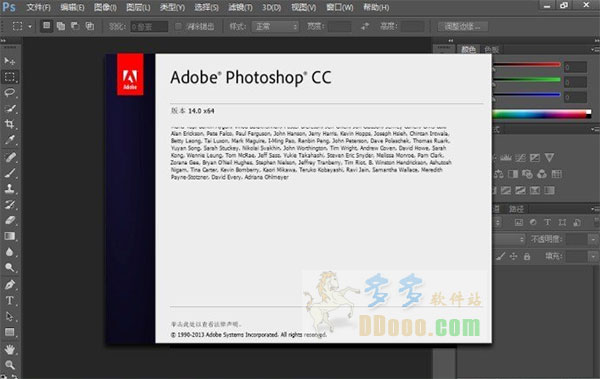Image resolution: width=600 pixels, height=379 pixels.
Task: Select the Spot Healing Brush tool
Action: tap(10, 157)
